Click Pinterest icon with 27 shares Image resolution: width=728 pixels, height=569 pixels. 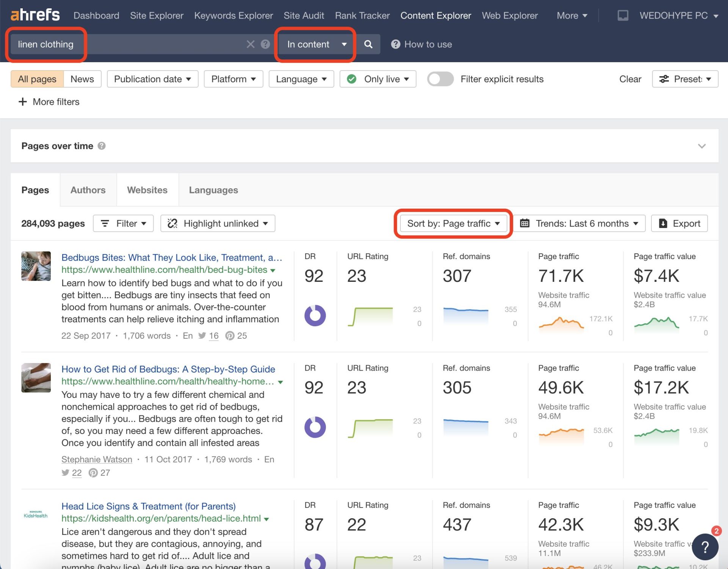[93, 473]
